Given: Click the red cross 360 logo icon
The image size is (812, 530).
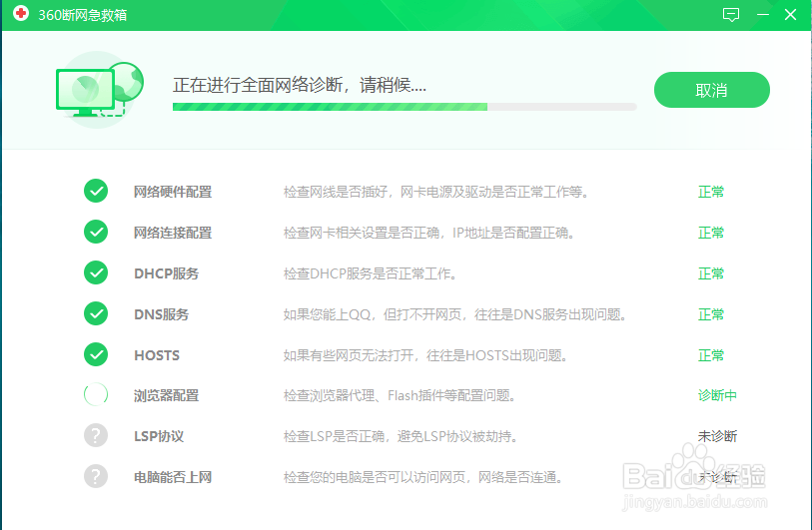Looking at the screenshot, I should point(21,13).
